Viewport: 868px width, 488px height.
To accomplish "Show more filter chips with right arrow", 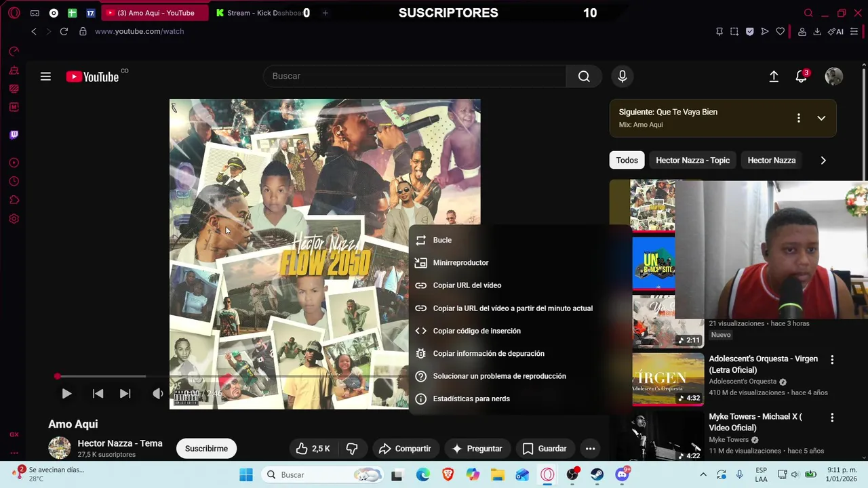I will [823, 160].
